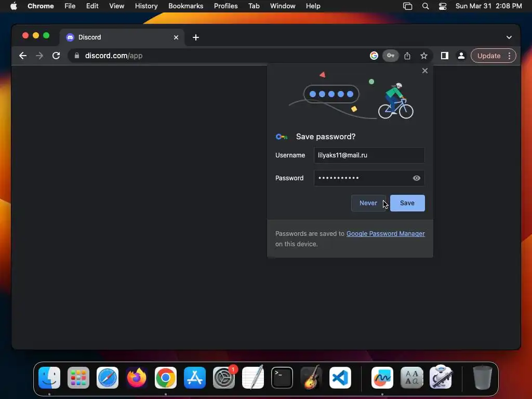The height and width of the screenshot is (399, 532).
Task: Click the date and time in menu bar
Action: [488, 6]
